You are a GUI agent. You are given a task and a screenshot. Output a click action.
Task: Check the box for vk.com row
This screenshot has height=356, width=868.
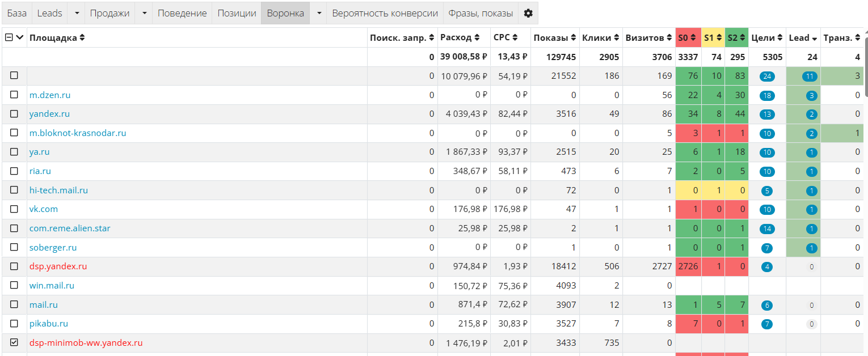(x=14, y=209)
